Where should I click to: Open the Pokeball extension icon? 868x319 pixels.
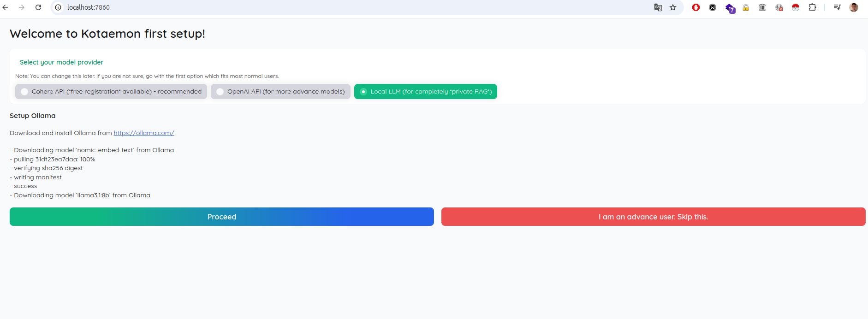796,7
